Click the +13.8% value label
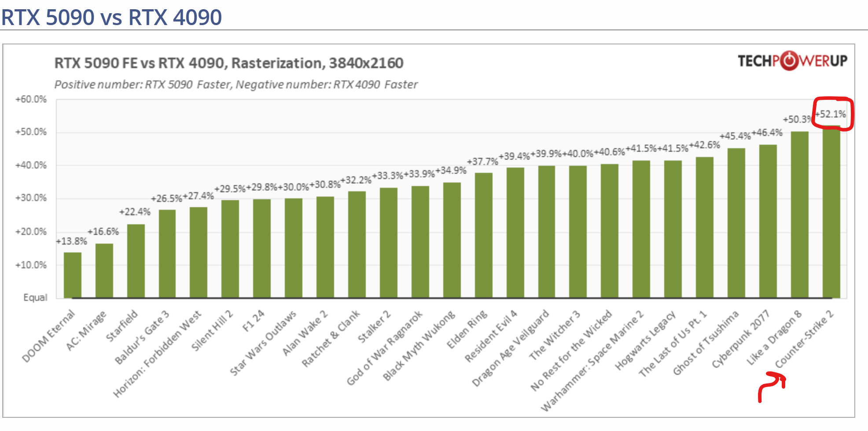 (71, 241)
